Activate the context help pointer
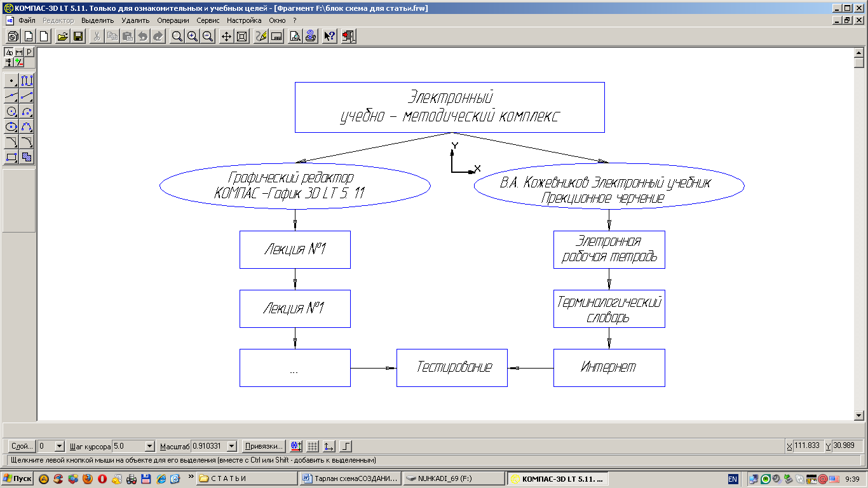The width and height of the screenshot is (868, 488). pyautogui.click(x=330, y=36)
